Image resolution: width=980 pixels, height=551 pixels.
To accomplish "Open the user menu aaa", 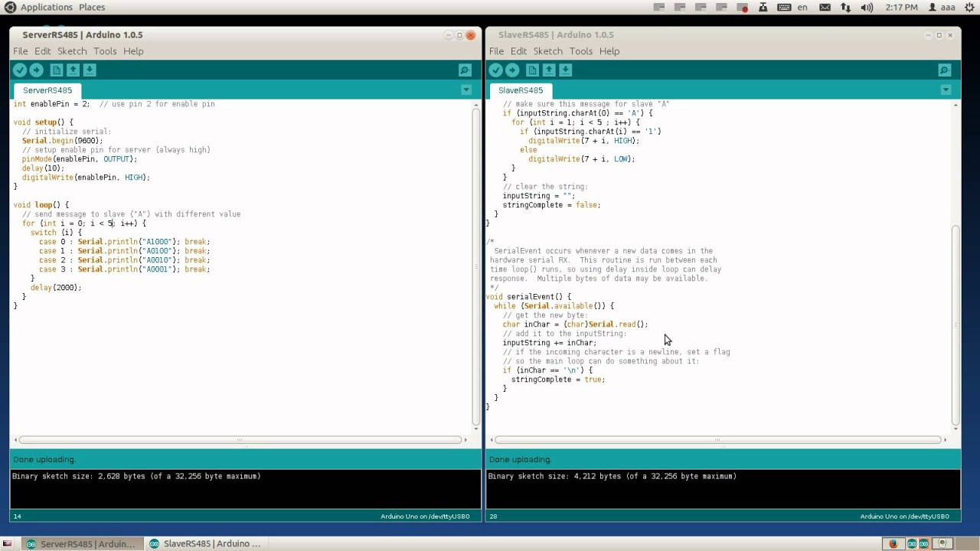I will click(942, 8).
